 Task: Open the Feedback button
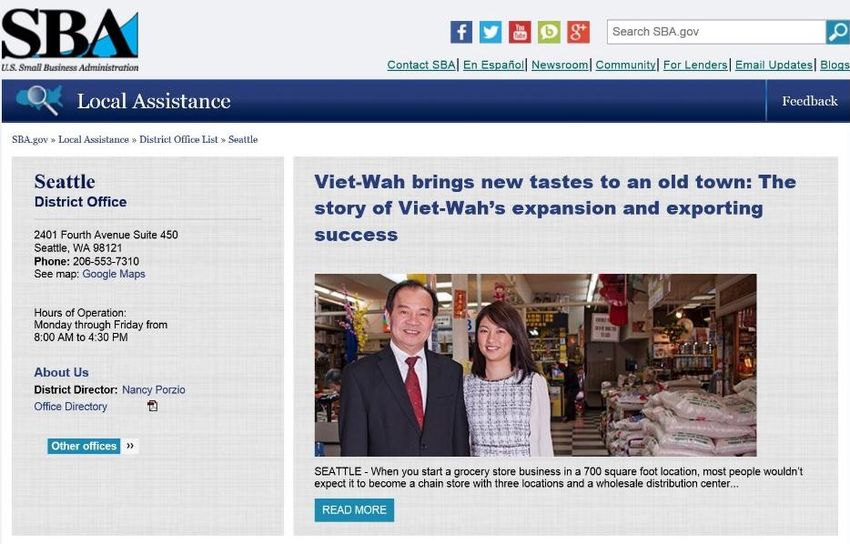point(809,101)
